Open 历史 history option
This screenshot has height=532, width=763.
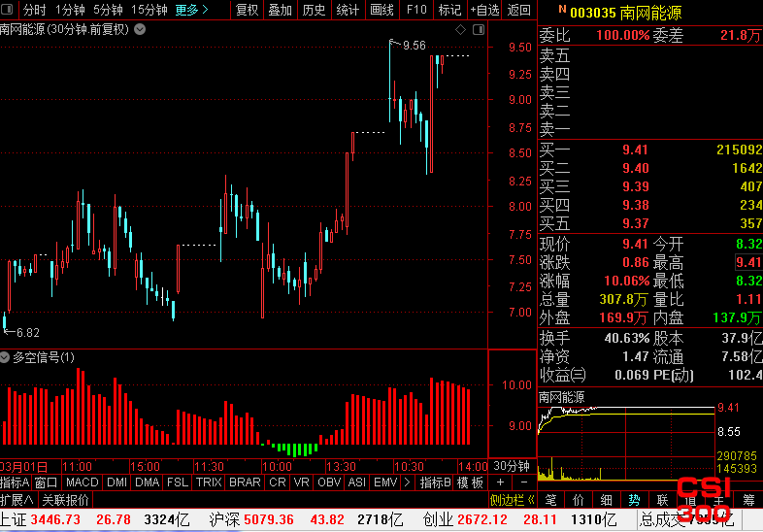pos(314,10)
